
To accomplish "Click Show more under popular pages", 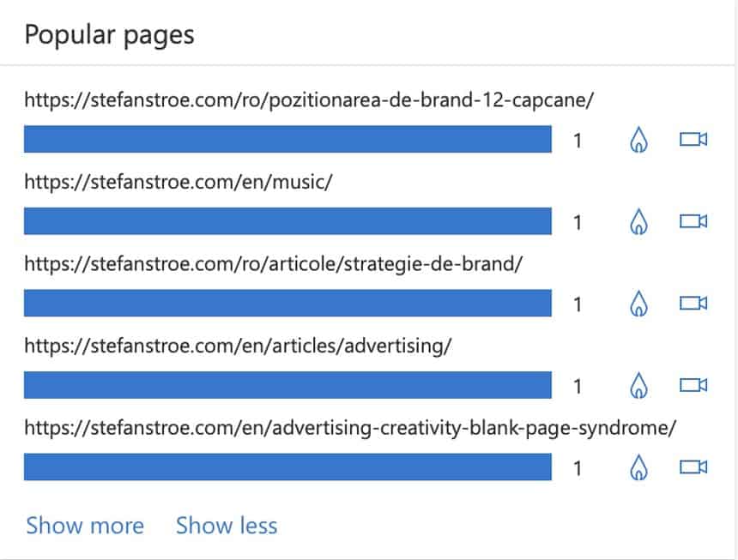I will click(x=85, y=526).
